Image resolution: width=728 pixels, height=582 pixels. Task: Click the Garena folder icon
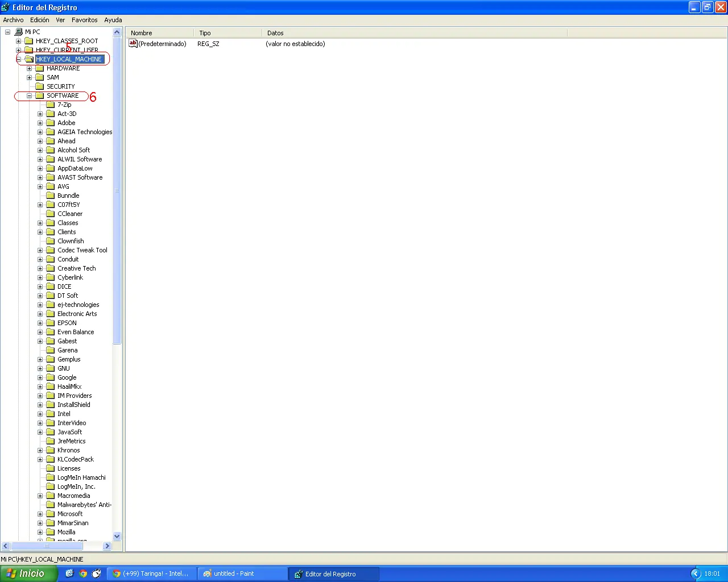point(51,350)
